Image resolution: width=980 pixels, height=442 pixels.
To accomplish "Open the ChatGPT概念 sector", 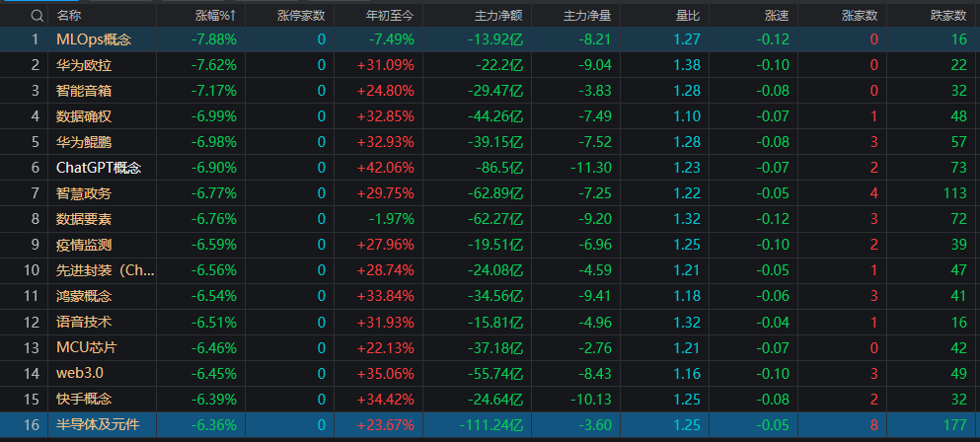I will (490, 168).
